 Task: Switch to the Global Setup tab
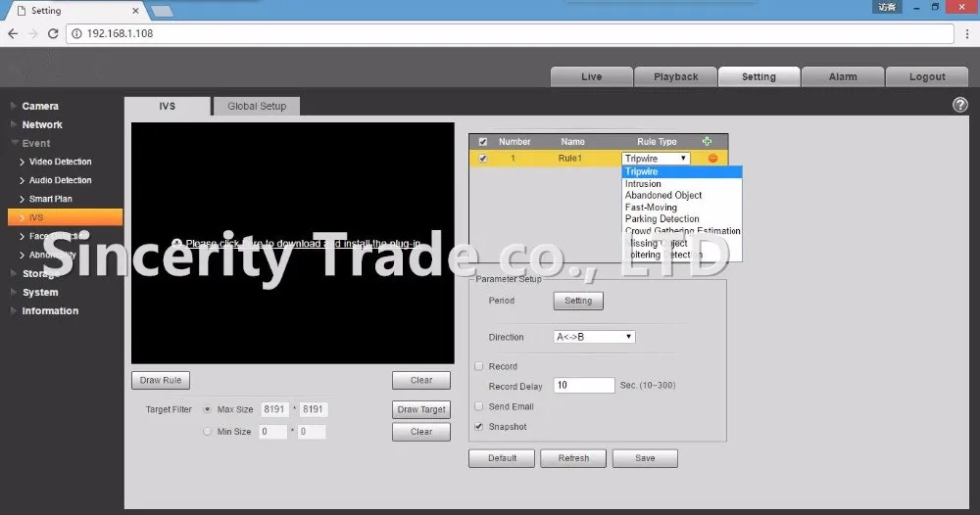point(257,106)
